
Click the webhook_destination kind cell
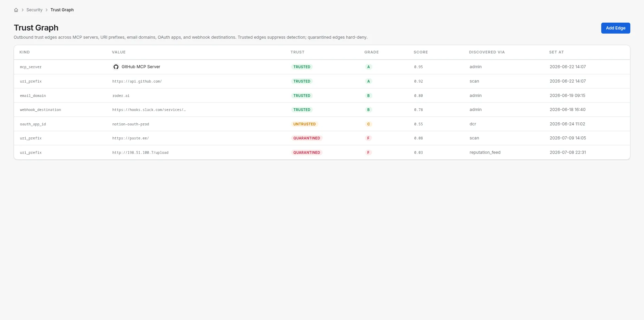pyautogui.click(x=40, y=110)
